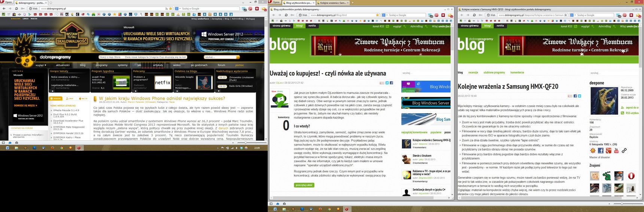Open the 'forum' menu item on dobreprogramy

coord(221,65)
